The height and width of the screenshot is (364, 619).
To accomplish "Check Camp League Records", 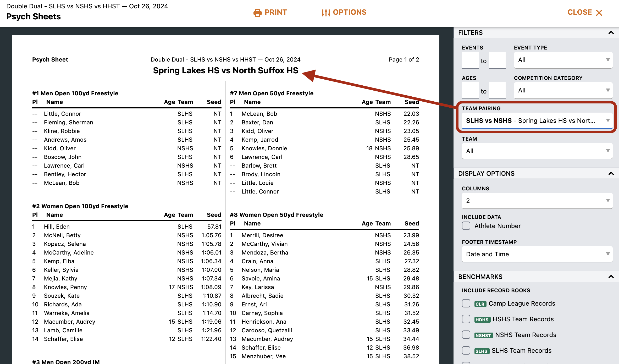I will point(466,303).
